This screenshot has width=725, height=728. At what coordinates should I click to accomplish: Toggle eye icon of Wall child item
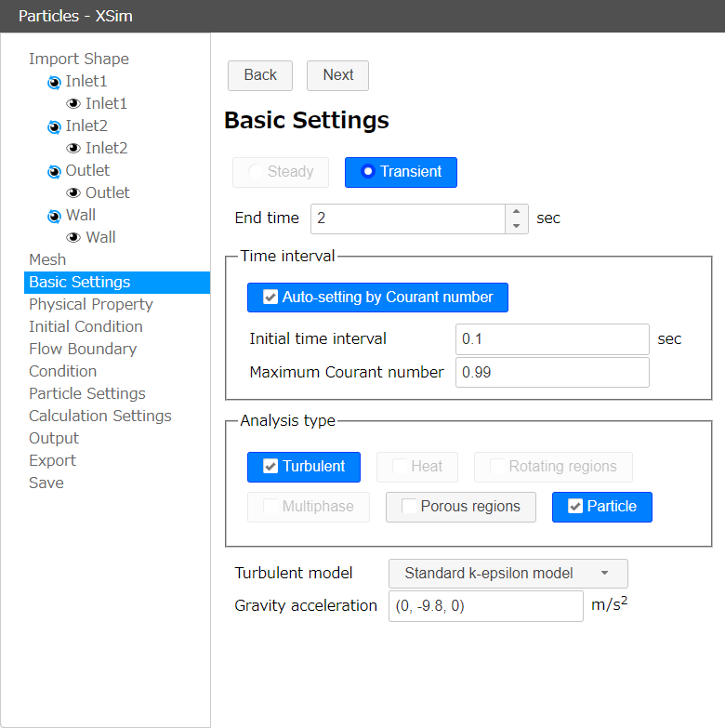(x=73, y=237)
